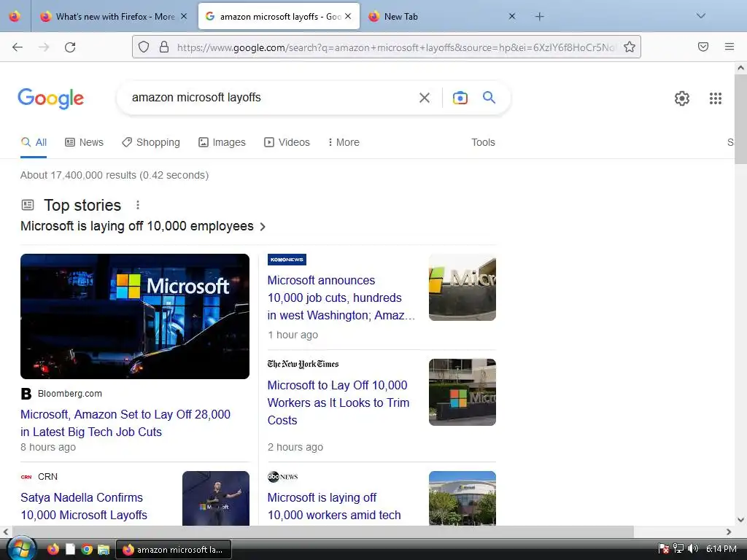Open Bloomberg 'Microsoft, Amazon Set to Lay Off 28,000' article
The image size is (747, 560).
pos(125,423)
